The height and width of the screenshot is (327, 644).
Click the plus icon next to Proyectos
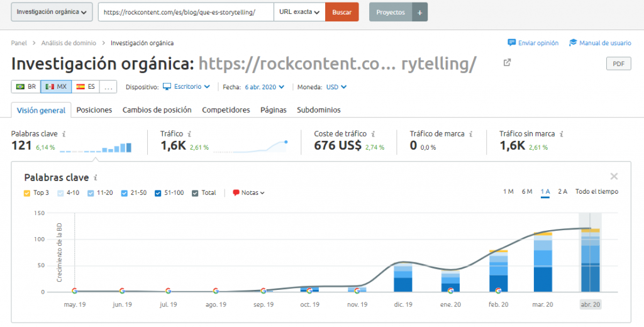(419, 13)
